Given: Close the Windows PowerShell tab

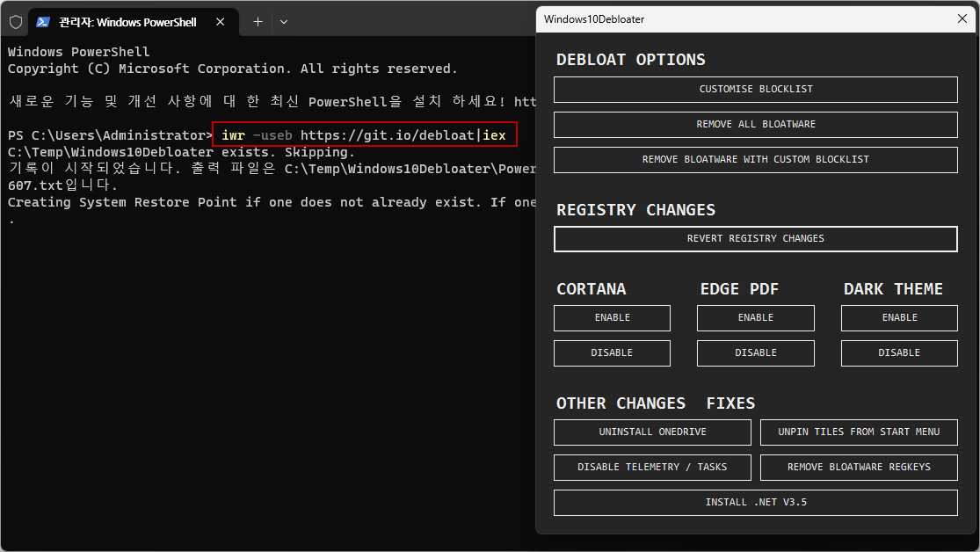Looking at the screenshot, I should [220, 22].
